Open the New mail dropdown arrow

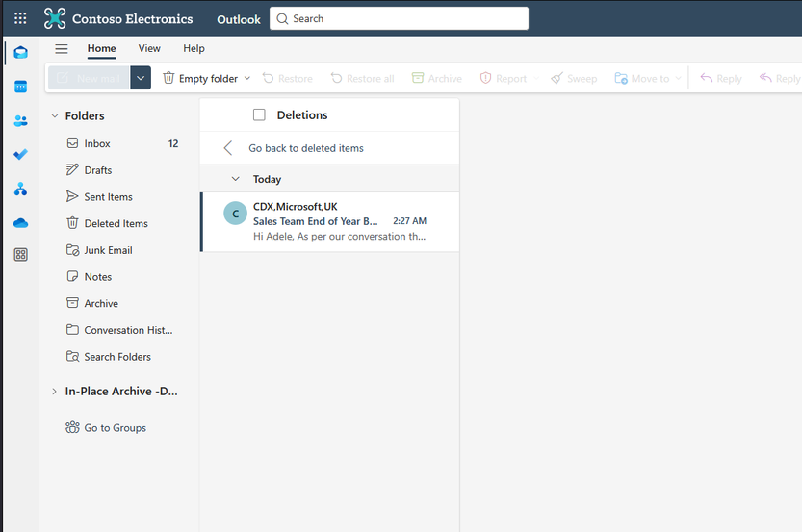(141, 78)
